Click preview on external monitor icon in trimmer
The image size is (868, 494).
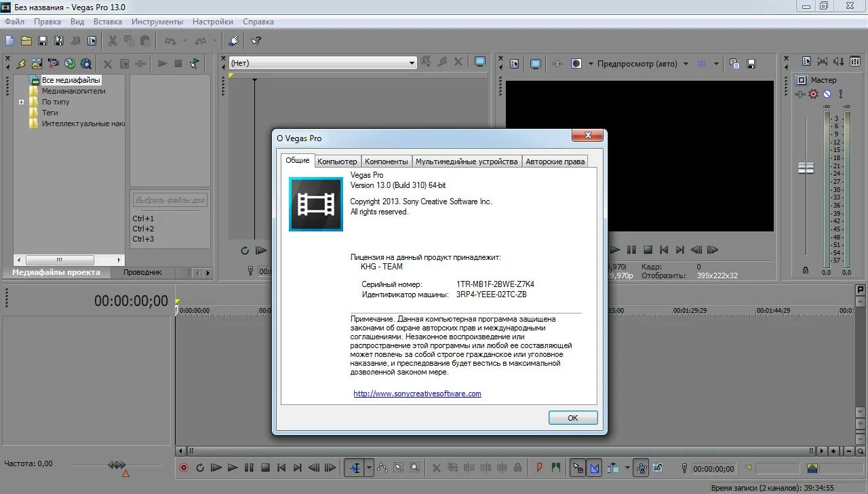480,62
